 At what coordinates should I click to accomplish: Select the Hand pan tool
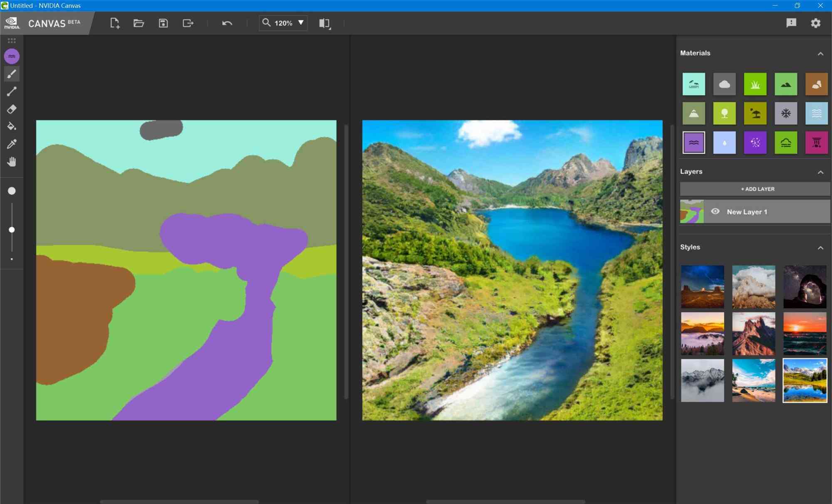tap(11, 162)
